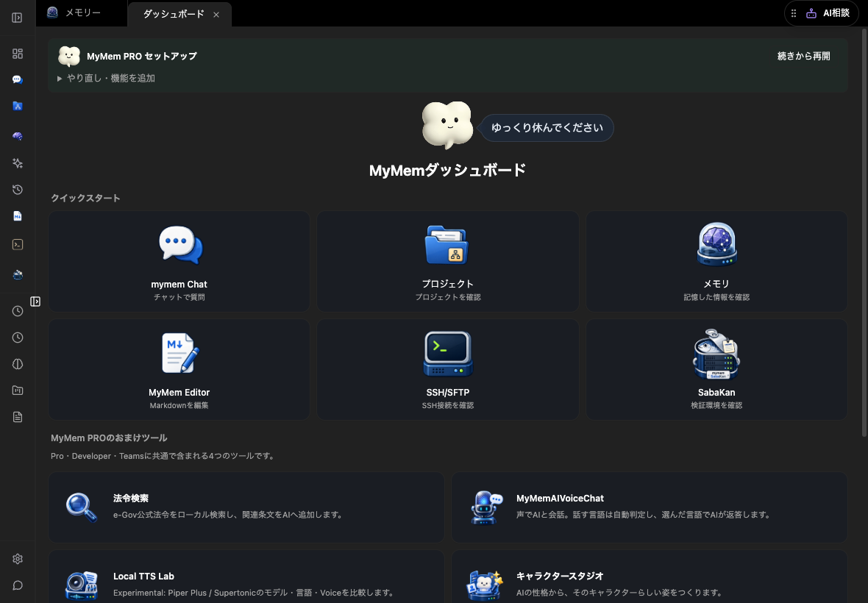Image resolution: width=868 pixels, height=603 pixels.
Task: Click the folder-with-chart sidebar icon
Action: (18, 390)
